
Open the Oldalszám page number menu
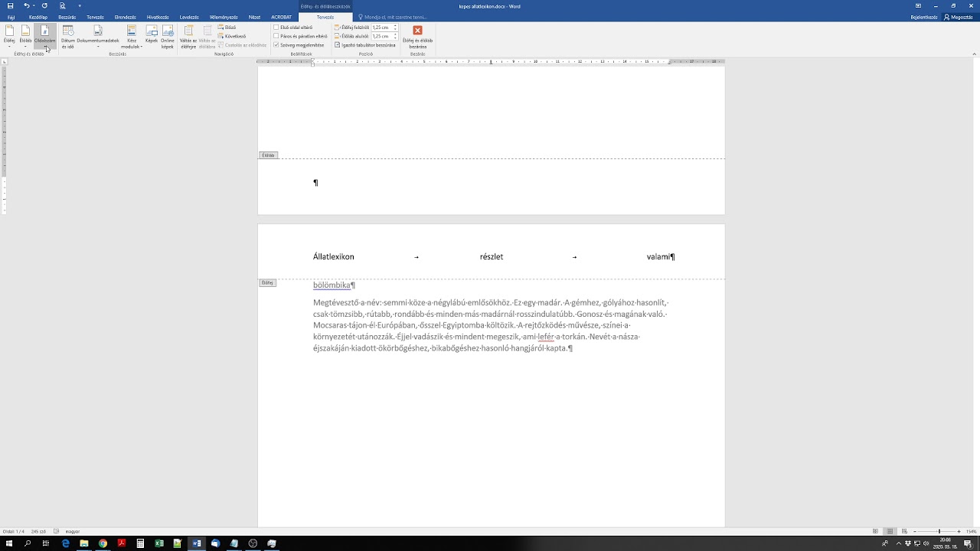(x=44, y=36)
